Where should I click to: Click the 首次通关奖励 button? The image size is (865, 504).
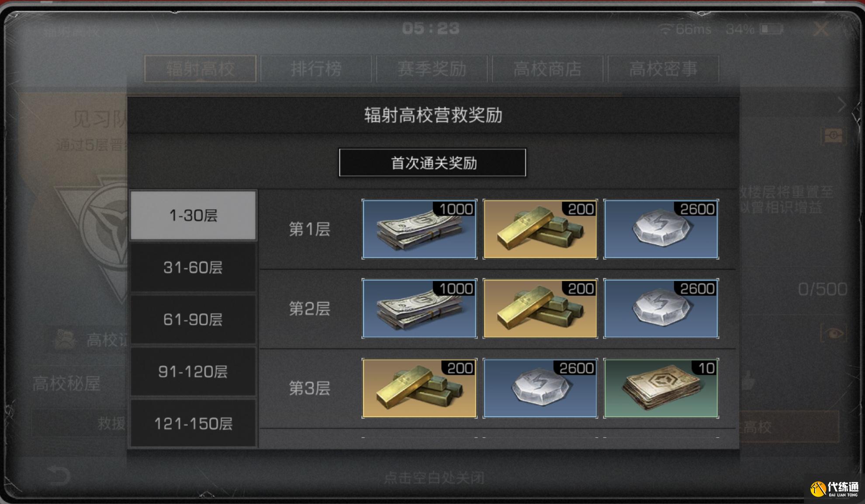click(432, 163)
